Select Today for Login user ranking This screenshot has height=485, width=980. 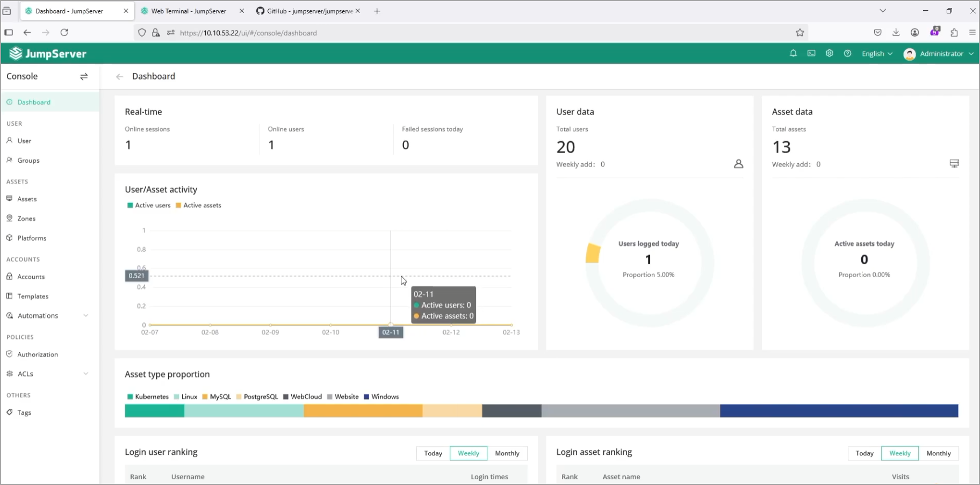tap(433, 453)
